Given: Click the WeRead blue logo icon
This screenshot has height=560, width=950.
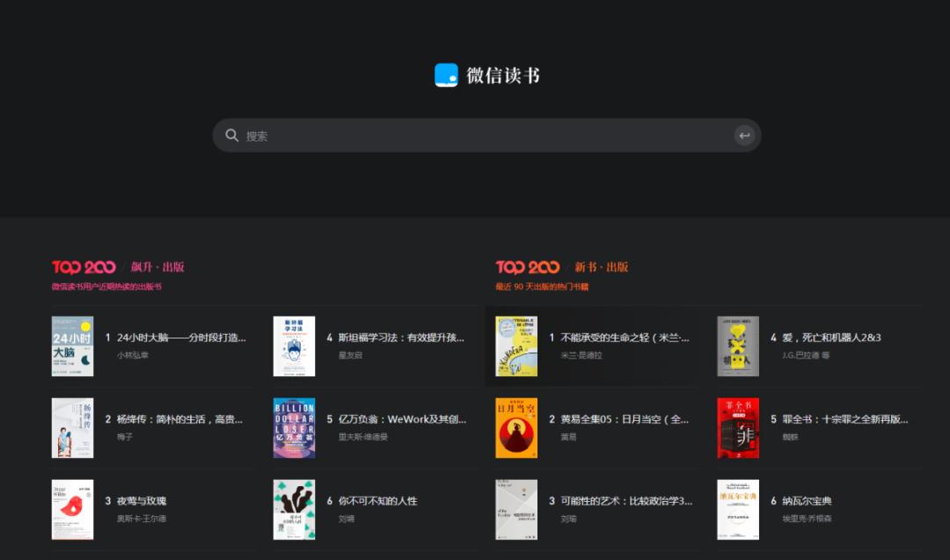Looking at the screenshot, I should click(x=446, y=76).
